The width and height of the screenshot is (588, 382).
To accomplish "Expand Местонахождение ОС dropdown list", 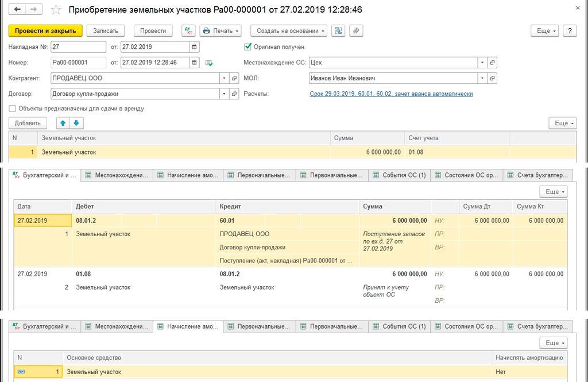I will (x=482, y=63).
